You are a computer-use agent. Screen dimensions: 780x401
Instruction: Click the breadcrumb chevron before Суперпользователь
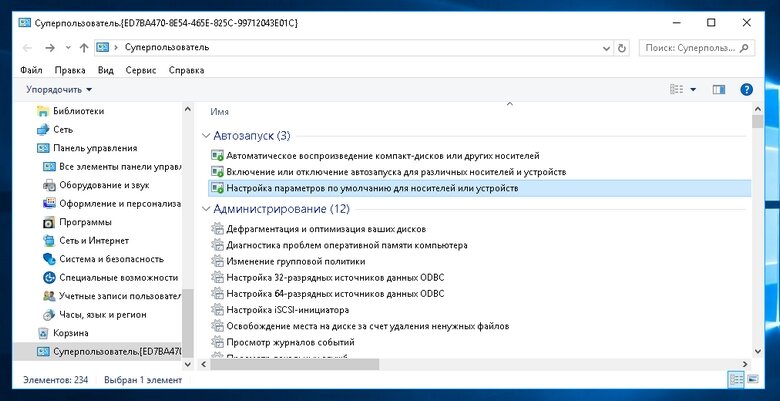click(116, 48)
